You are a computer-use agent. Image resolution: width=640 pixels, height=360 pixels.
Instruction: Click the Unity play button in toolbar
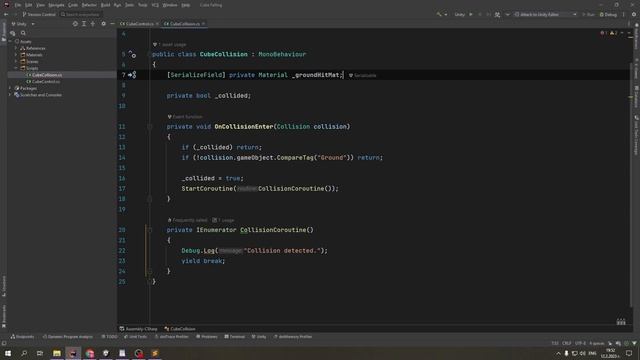point(471,14)
